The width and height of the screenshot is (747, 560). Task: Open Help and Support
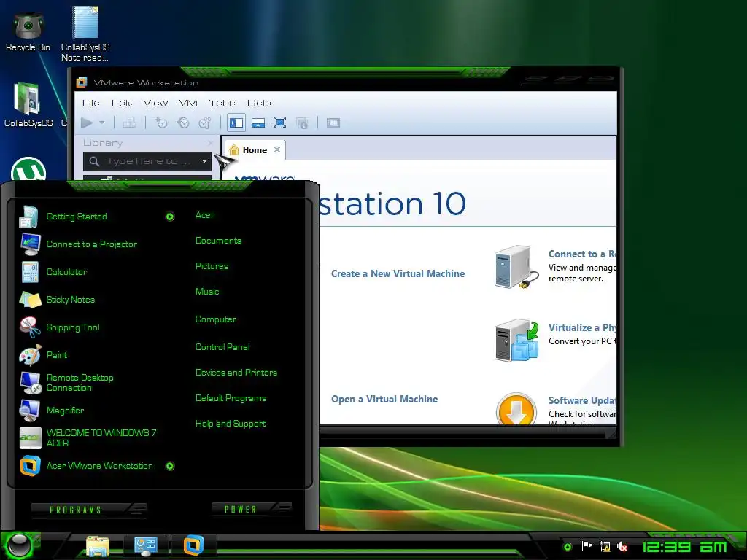pyautogui.click(x=231, y=424)
